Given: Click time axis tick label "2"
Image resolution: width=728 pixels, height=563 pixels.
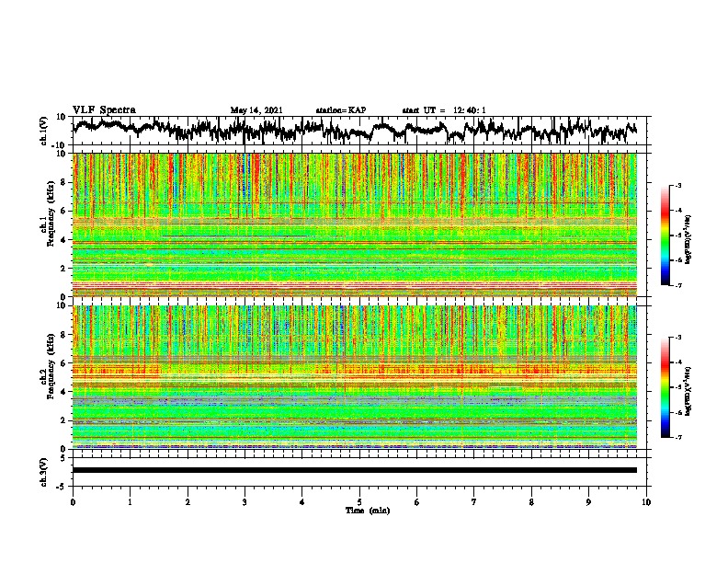Looking at the screenshot, I should point(188,502).
